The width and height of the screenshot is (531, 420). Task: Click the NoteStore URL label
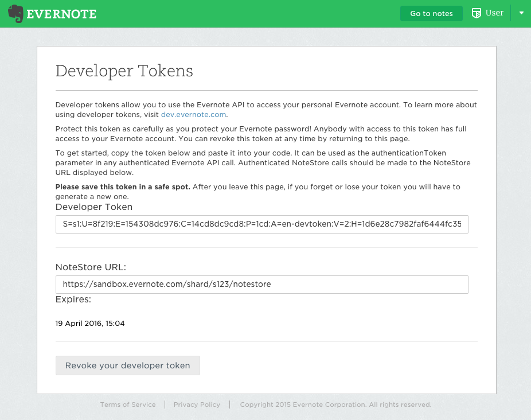91,267
